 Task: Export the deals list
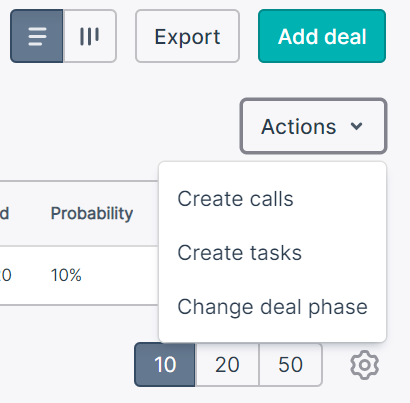point(187,36)
